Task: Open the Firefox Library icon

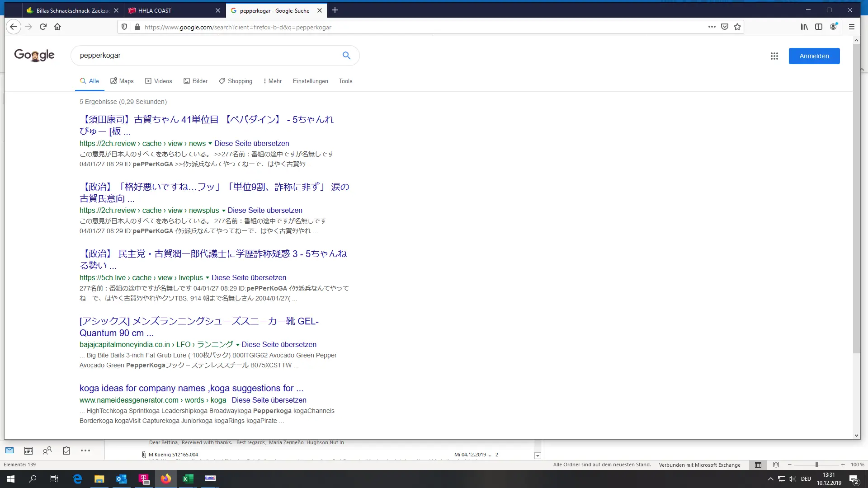Action: (x=804, y=27)
